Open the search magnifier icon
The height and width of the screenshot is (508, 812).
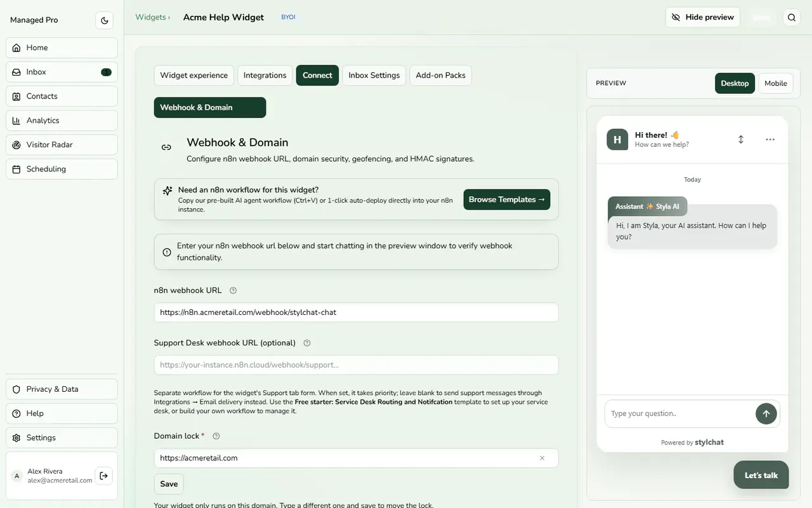point(792,18)
